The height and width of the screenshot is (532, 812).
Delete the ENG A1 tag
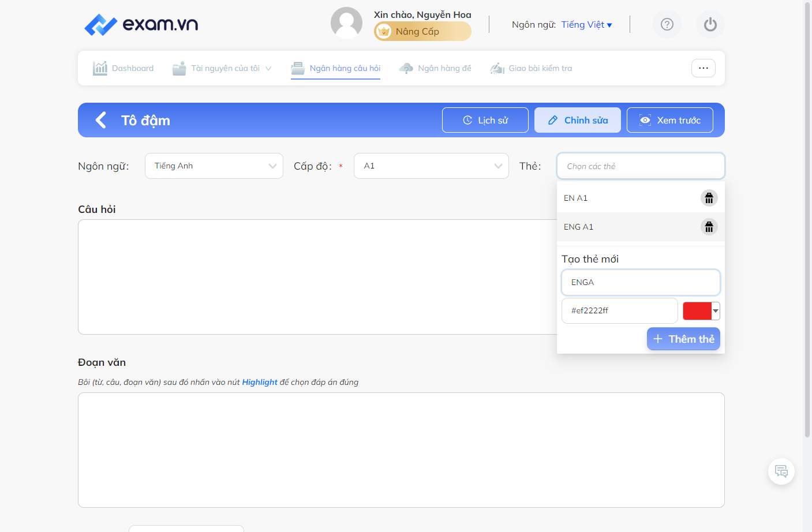(x=709, y=227)
